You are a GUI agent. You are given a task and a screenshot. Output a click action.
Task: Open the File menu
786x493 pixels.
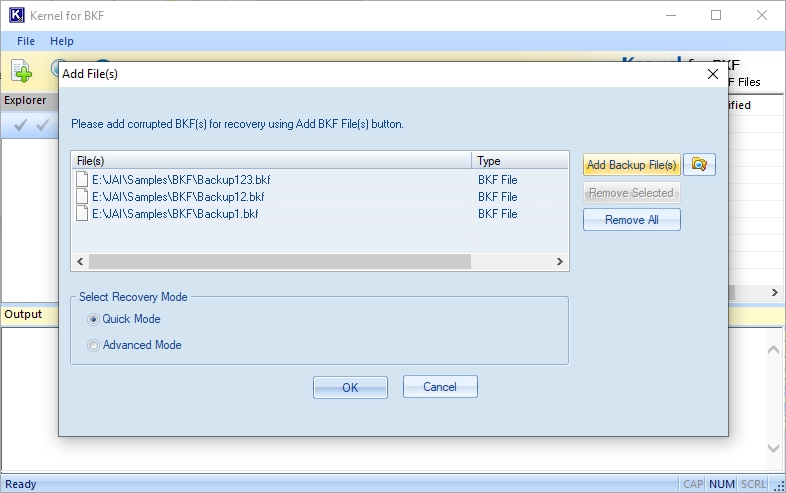click(x=26, y=41)
